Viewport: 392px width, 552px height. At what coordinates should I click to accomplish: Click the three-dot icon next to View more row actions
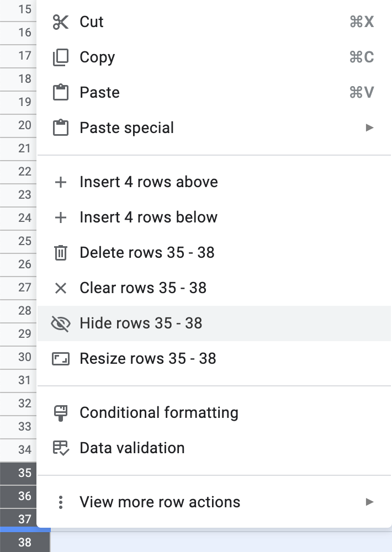coord(61,502)
